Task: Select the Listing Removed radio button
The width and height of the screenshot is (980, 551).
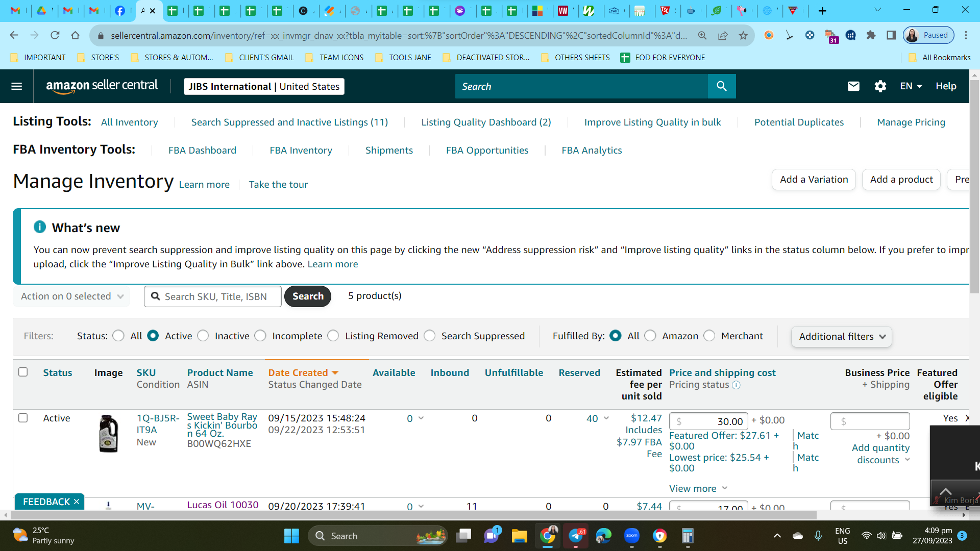Action: click(x=333, y=336)
